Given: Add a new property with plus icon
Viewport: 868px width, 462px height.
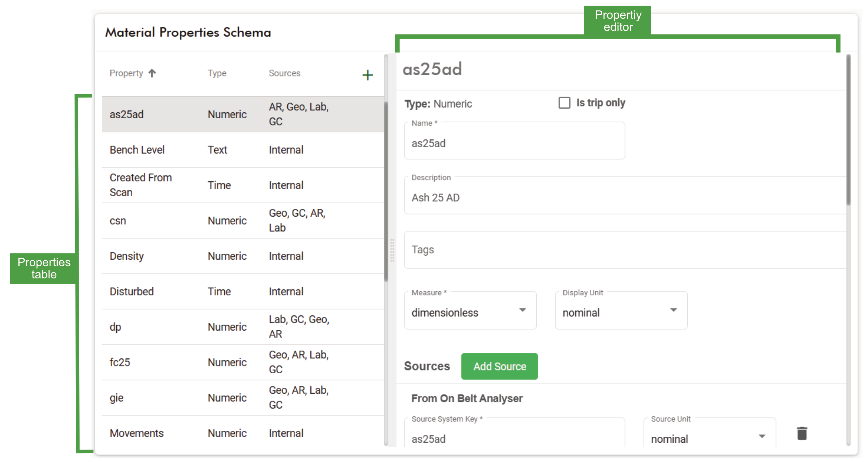Looking at the screenshot, I should click(x=367, y=75).
